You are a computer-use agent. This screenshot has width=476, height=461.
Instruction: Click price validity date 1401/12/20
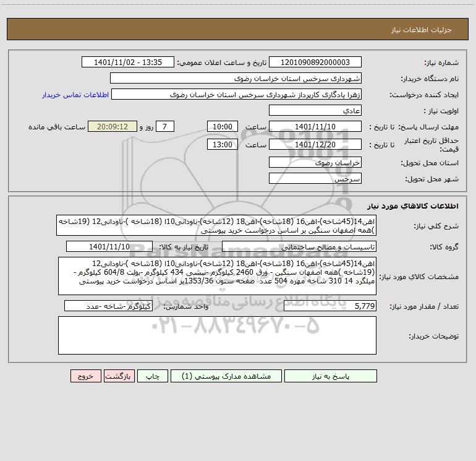pos(315,144)
